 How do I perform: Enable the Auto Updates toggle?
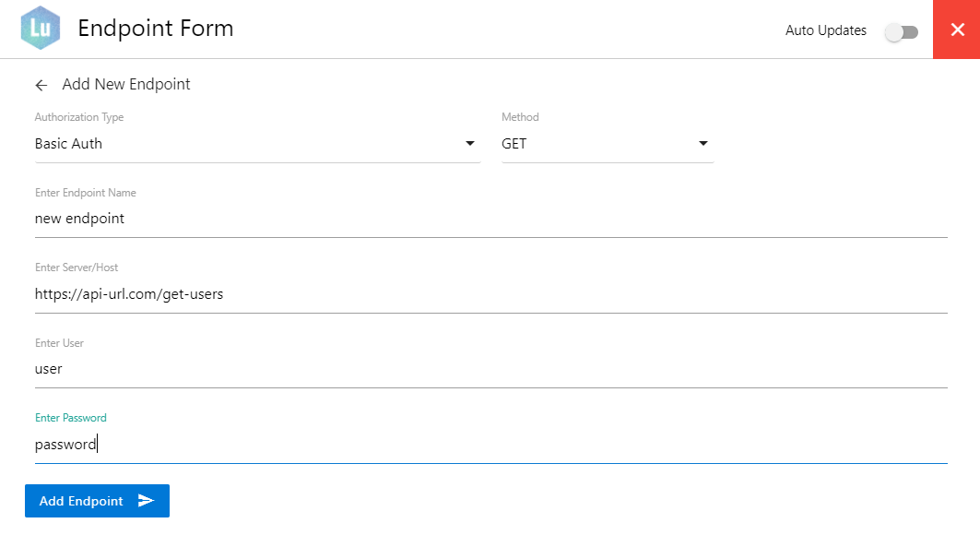pyautogui.click(x=902, y=31)
